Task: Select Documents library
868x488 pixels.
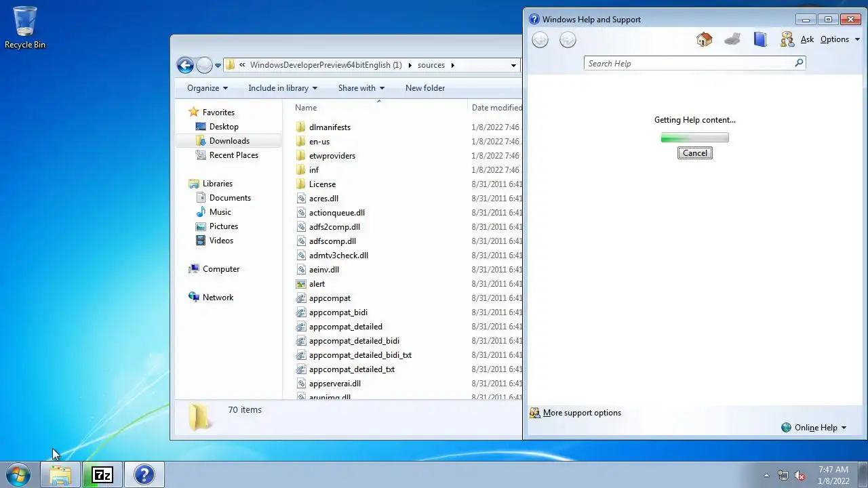Action: coord(230,197)
